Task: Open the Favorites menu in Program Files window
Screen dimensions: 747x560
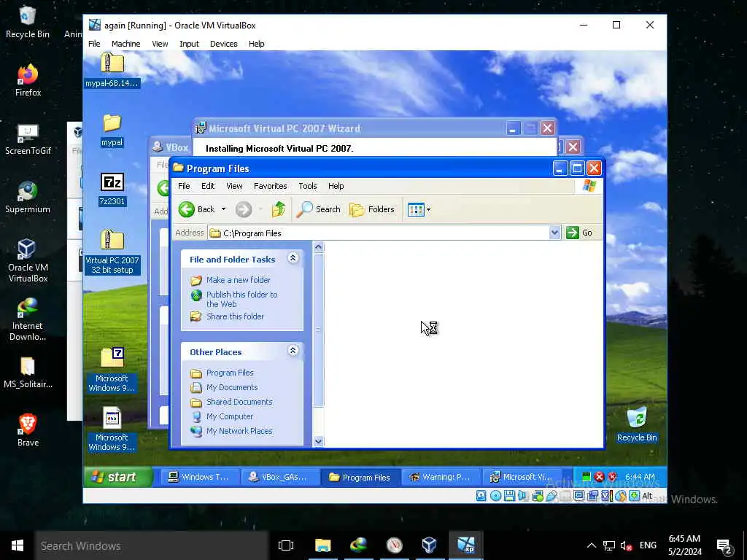Action: click(270, 186)
